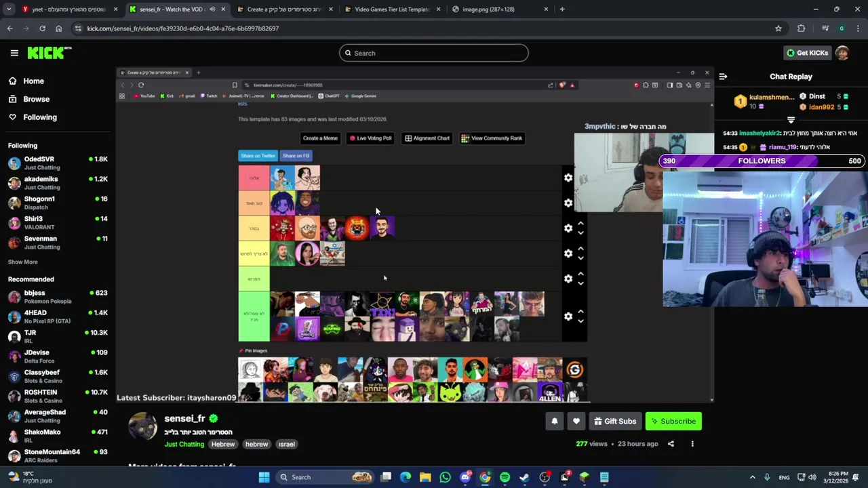
Task: Open a new browser tab
Action: click(562, 9)
